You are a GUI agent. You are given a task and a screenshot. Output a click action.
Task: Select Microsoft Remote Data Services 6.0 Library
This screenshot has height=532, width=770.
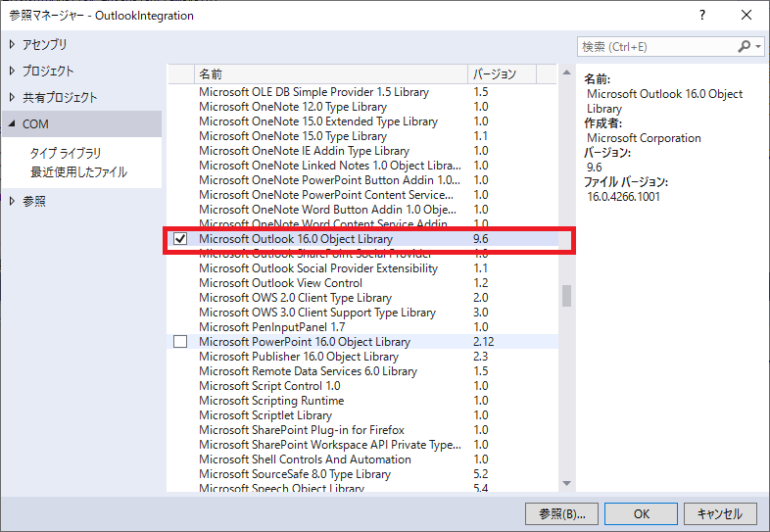click(x=362, y=371)
